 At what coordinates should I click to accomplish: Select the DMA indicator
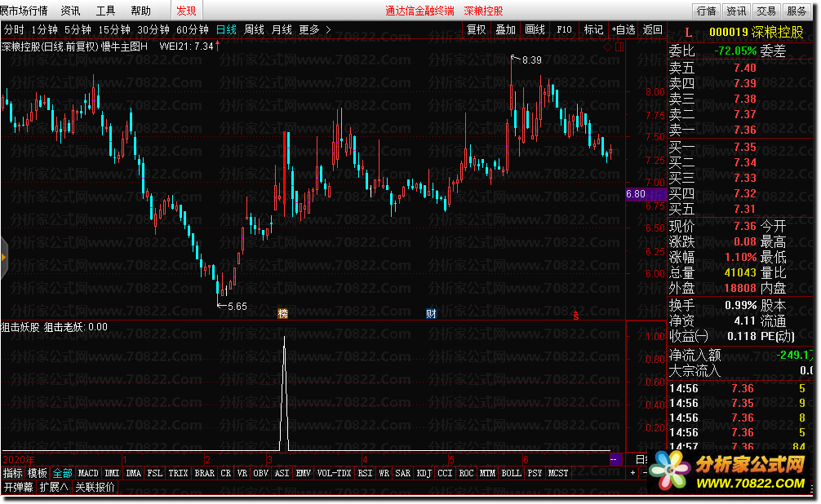tap(134, 473)
